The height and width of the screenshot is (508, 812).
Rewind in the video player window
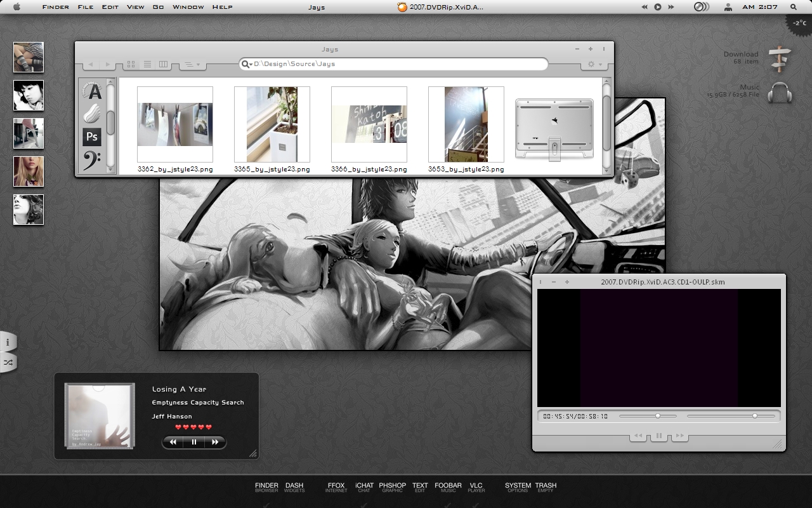point(639,436)
